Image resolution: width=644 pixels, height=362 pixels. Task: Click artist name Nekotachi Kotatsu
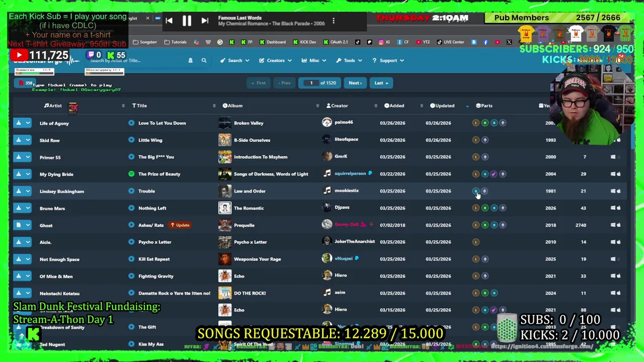click(x=59, y=293)
